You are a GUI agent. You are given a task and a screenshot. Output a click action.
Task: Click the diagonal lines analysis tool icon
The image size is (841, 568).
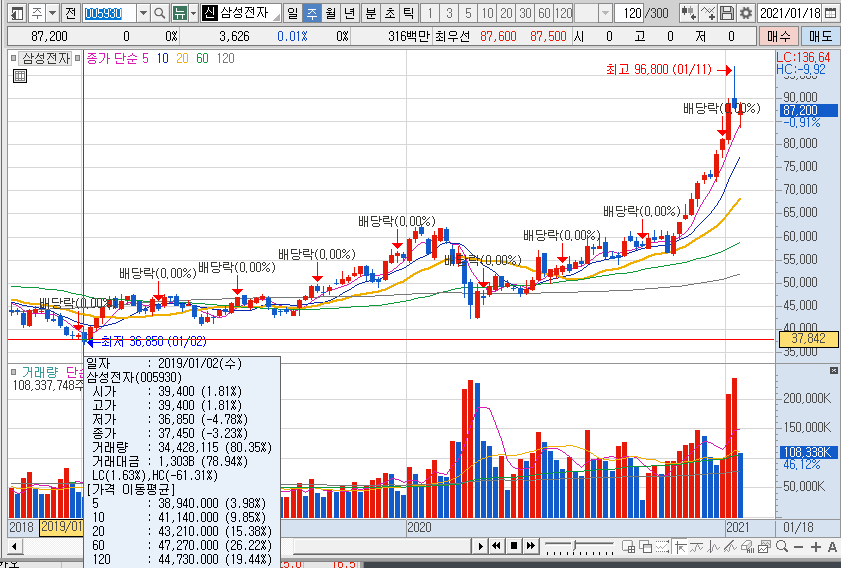tap(730, 547)
